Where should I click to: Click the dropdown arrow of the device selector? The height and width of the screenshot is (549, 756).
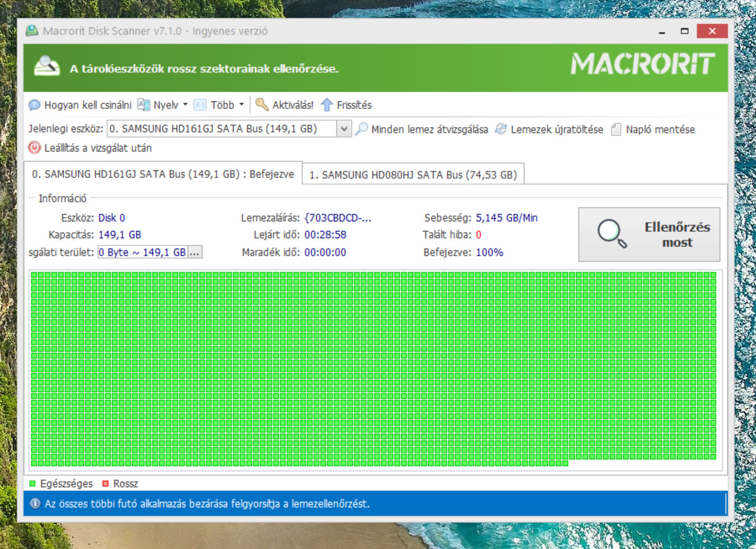coord(344,129)
